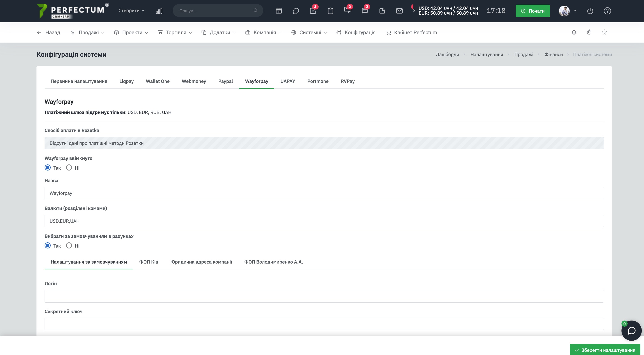Screen dimensions: 644x355
Task: Click the Секретний ключ input field
Action: [x=324, y=324]
